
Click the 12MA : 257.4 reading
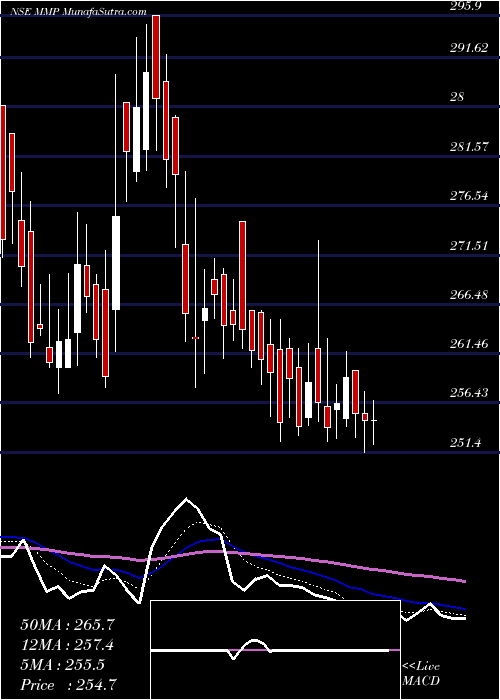[x=67, y=645]
